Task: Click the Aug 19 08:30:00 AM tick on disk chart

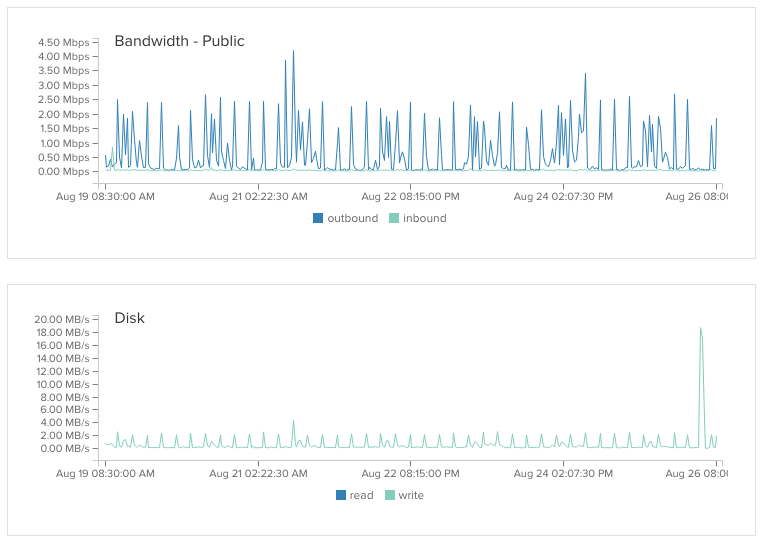Action: (105, 474)
